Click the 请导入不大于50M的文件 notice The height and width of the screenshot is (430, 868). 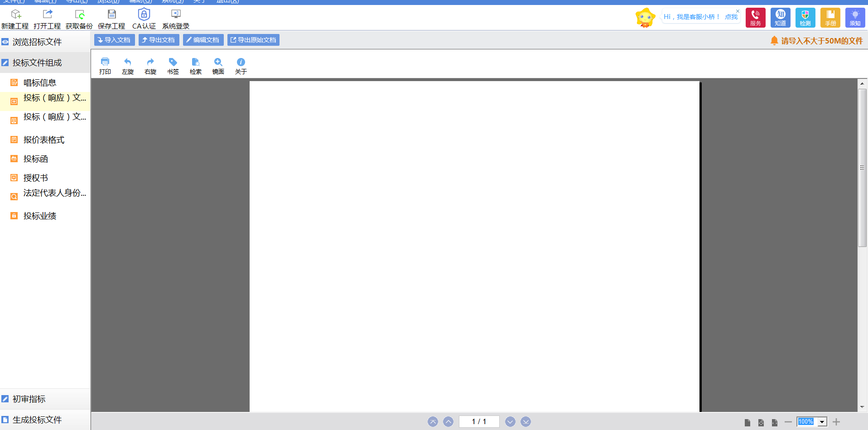(816, 41)
